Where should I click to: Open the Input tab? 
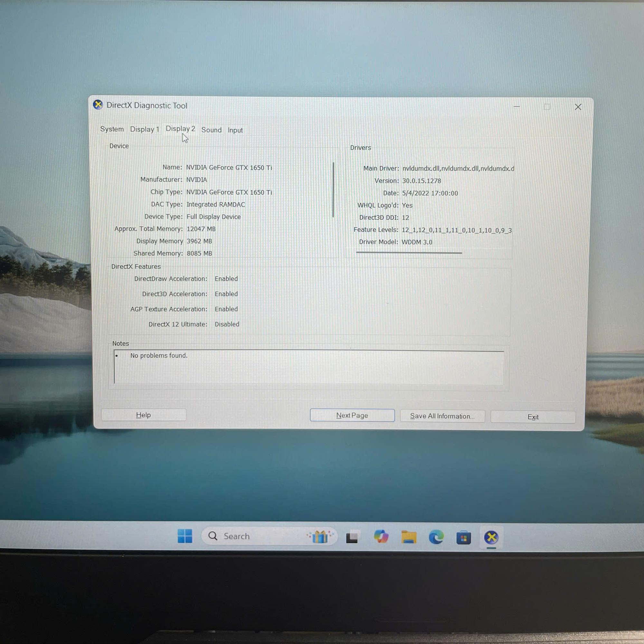pyautogui.click(x=235, y=130)
